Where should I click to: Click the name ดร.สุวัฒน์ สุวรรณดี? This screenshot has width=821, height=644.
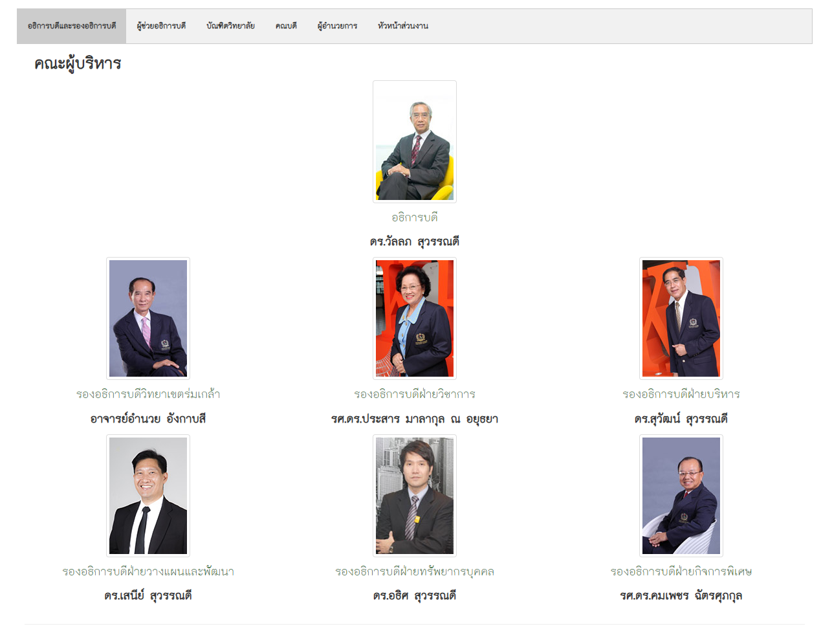681,419
